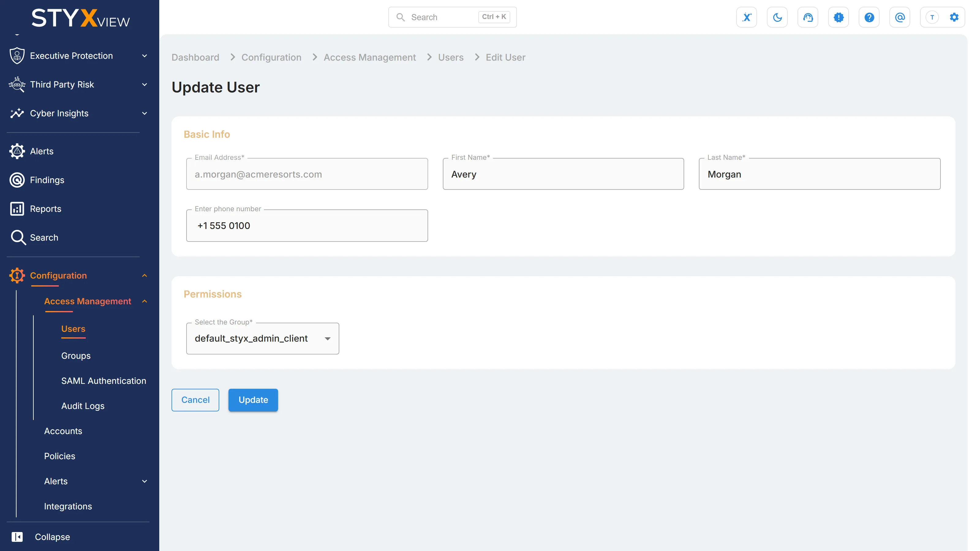Go to Configuration breadcrumb link
This screenshot has width=980, height=551.
pyautogui.click(x=271, y=58)
